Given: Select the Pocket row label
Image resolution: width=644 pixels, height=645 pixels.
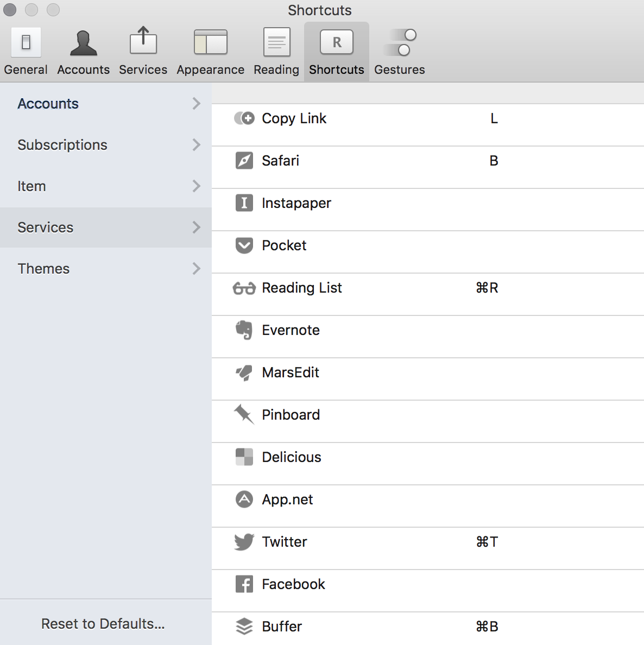Looking at the screenshot, I should coord(284,245).
